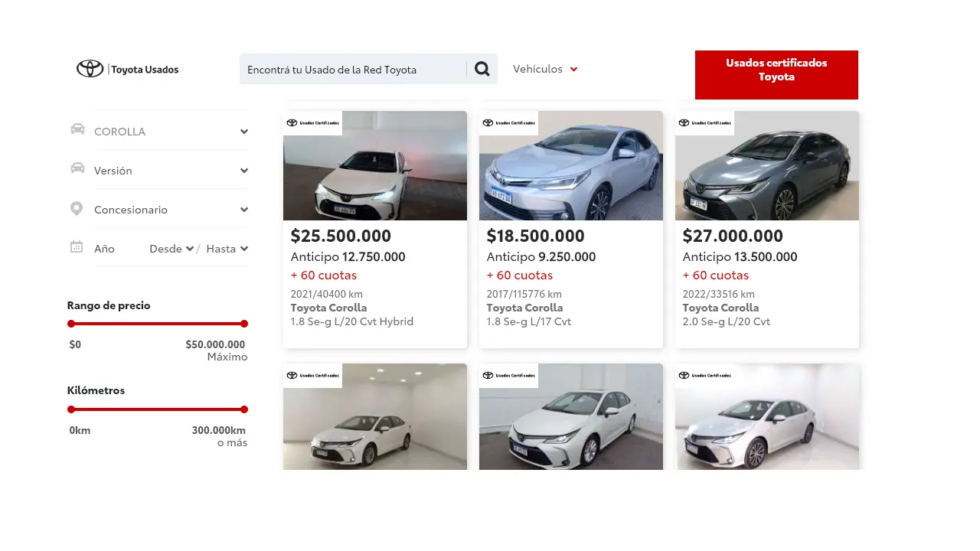This screenshot has width=980, height=551.
Task: Open the white Corolla Hybrid 2021 photo
Action: (x=375, y=165)
